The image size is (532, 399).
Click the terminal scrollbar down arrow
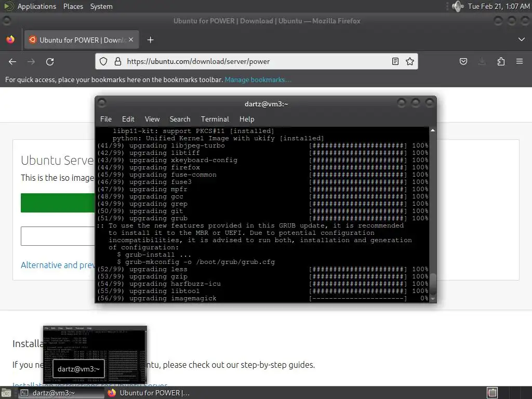[433, 299]
